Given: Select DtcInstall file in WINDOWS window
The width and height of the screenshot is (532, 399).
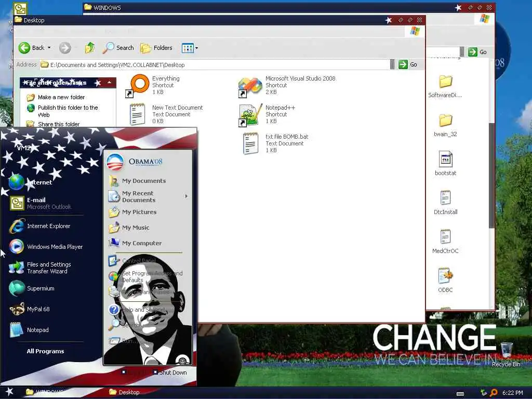Looking at the screenshot, I should [x=445, y=203].
